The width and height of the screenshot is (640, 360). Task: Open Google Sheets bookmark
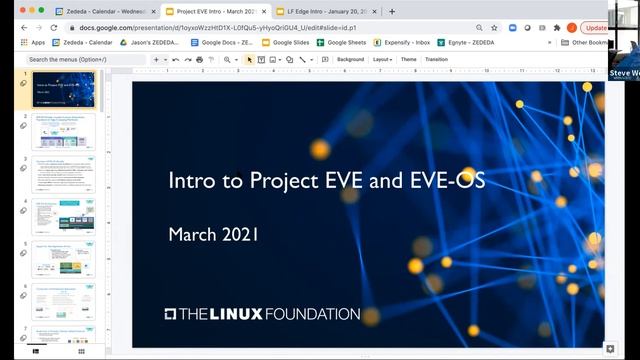pos(342,42)
